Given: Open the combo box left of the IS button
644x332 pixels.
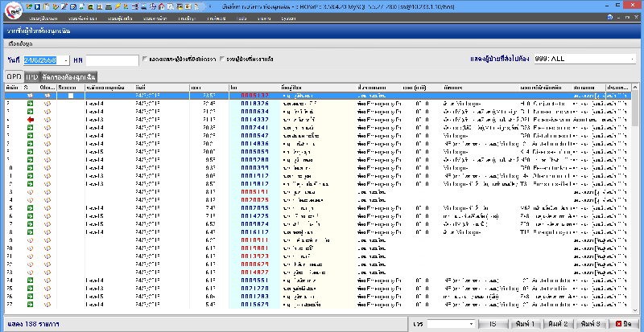Looking at the screenshot, I should tap(451, 324).
